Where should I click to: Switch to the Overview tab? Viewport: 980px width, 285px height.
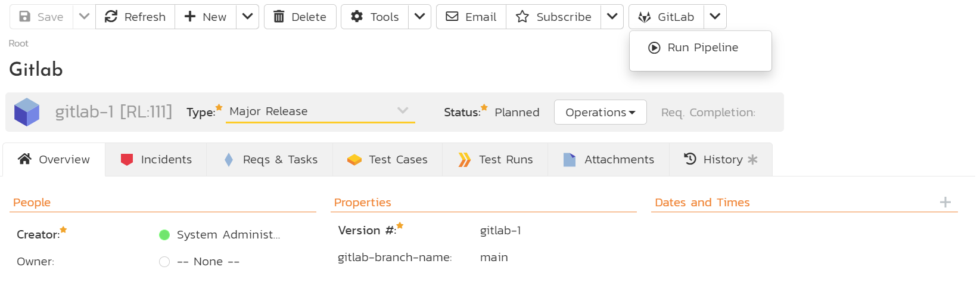point(54,159)
